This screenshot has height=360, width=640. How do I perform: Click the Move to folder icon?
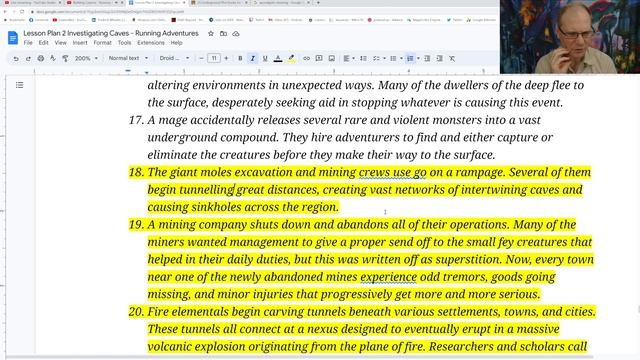[223, 33]
